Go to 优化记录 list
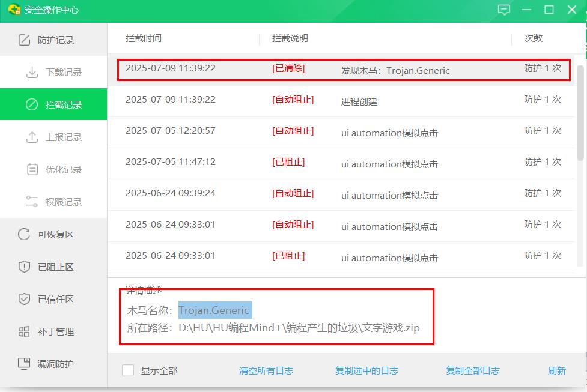Viewport: 587px width, 392px height. [x=53, y=169]
